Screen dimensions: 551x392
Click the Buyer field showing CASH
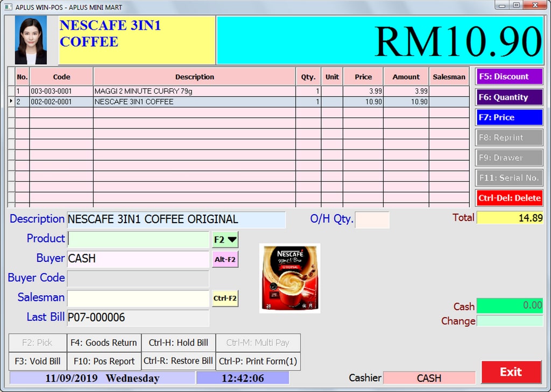(138, 259)
